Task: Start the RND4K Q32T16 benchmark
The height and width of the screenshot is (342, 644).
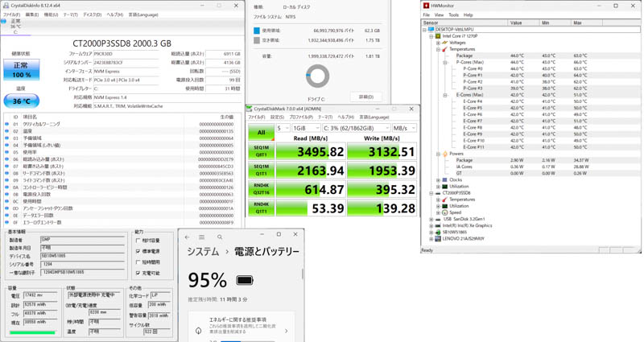Action: [x=261, y=189]
